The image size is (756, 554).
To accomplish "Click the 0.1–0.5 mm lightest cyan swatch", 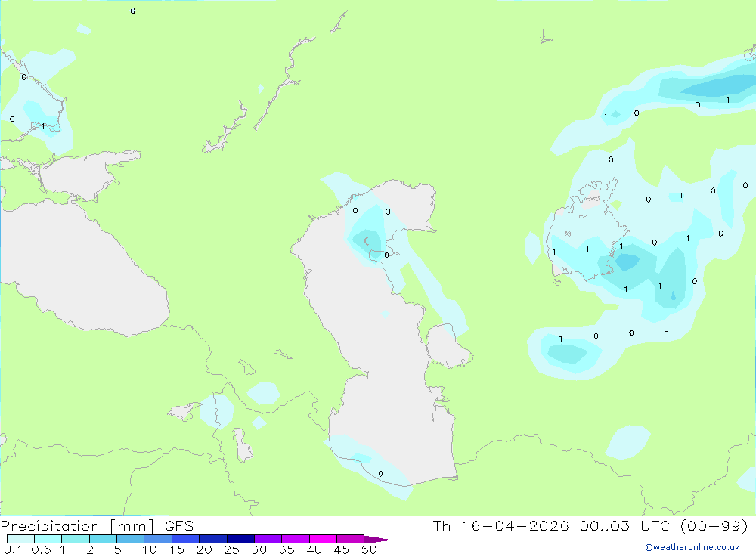I will (20, 539).
